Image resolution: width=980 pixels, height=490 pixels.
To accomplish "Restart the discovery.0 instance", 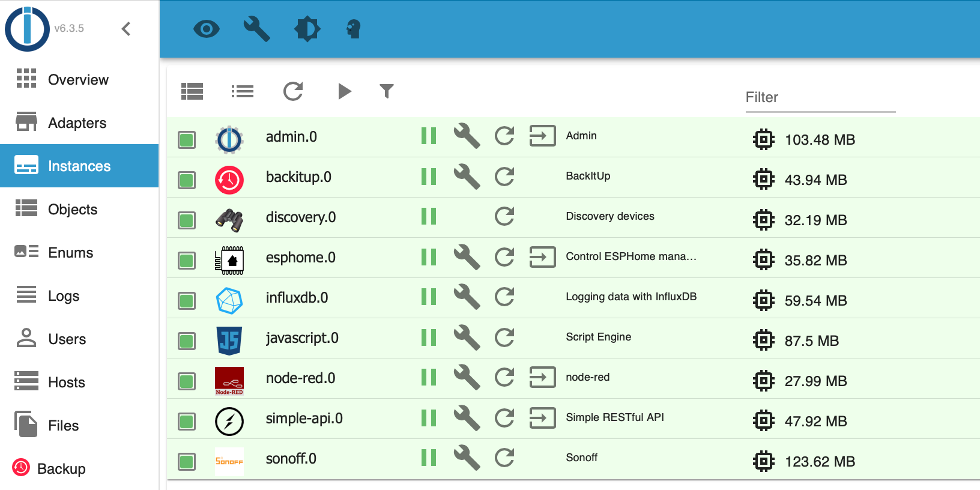I will 504,216.
